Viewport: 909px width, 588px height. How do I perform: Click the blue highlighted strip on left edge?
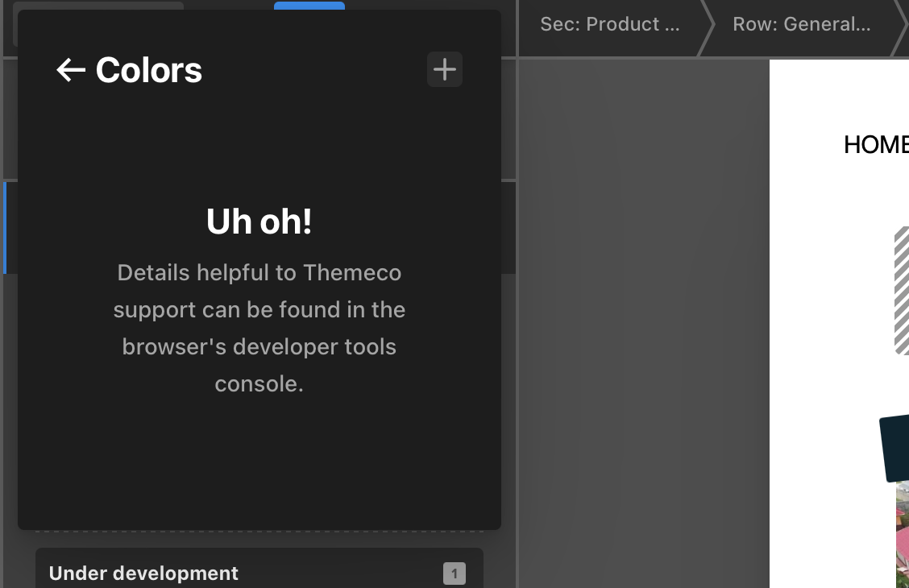tap(5, 228)
